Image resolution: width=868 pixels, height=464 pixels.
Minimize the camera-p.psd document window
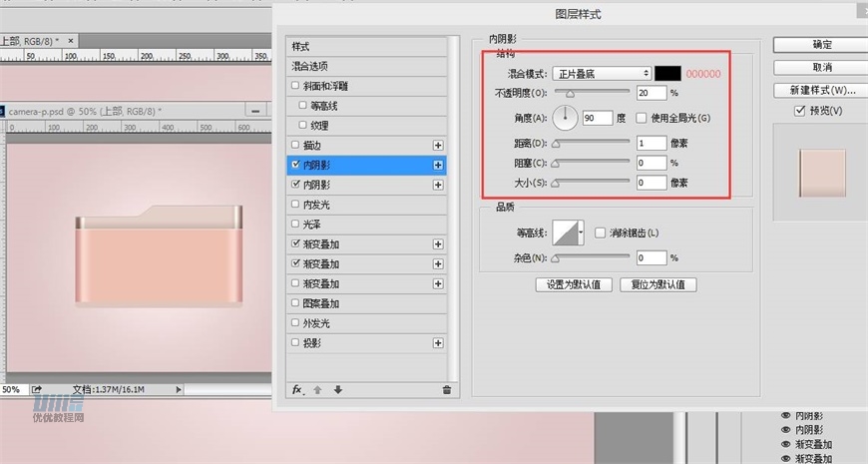click(255, 111)
